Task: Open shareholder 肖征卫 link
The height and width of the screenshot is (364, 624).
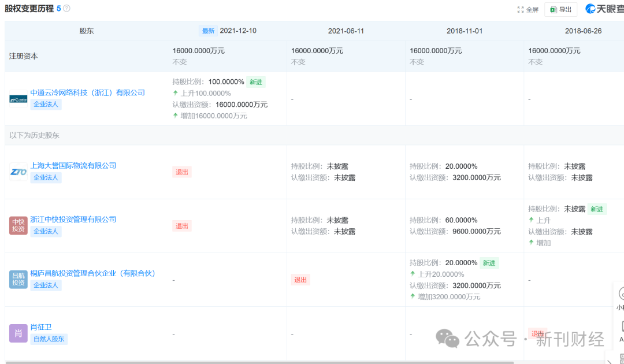Action: 41,327
